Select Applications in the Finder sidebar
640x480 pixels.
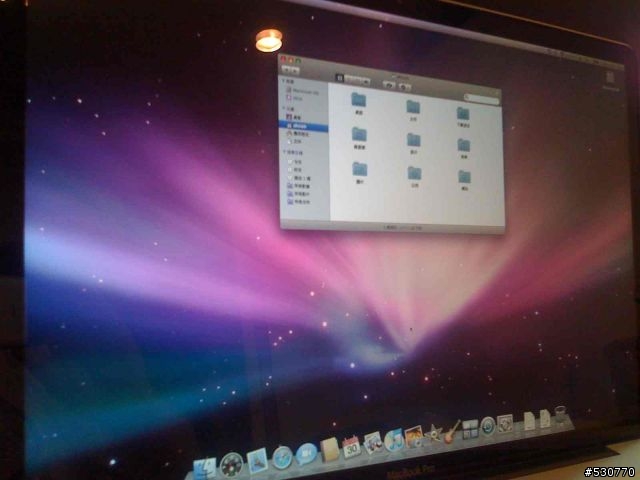(298, 133)
